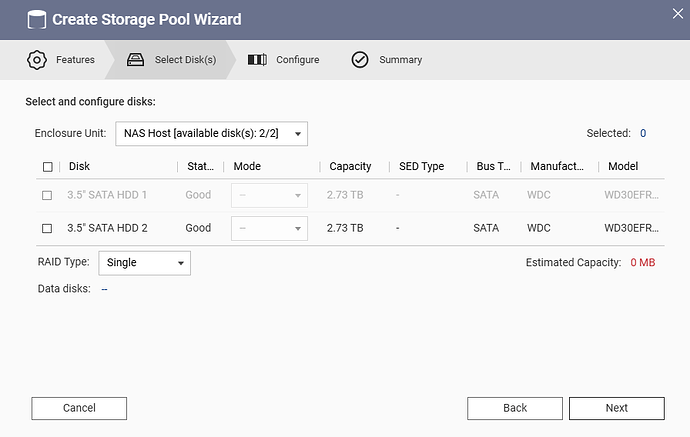
Task: Click the Bus T... column header
Action: click(x=494, y=166)
